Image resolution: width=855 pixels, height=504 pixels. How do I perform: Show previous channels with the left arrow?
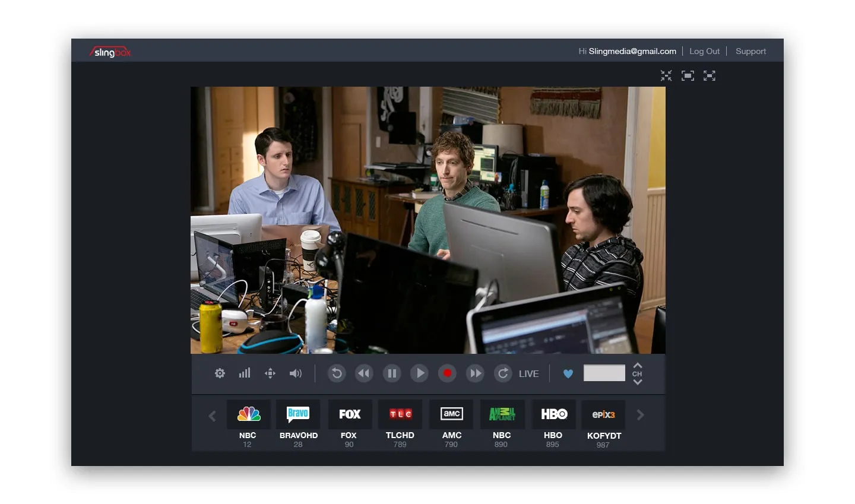[212, 416]
